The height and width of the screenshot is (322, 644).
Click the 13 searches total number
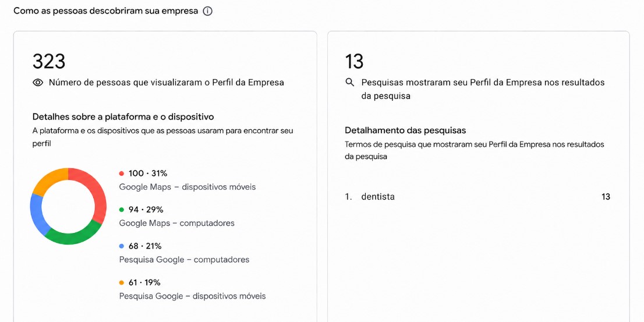354,62
